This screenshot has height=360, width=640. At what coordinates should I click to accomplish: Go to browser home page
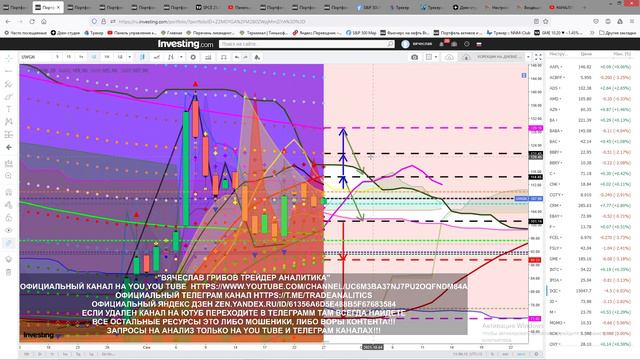coord(44,22)
